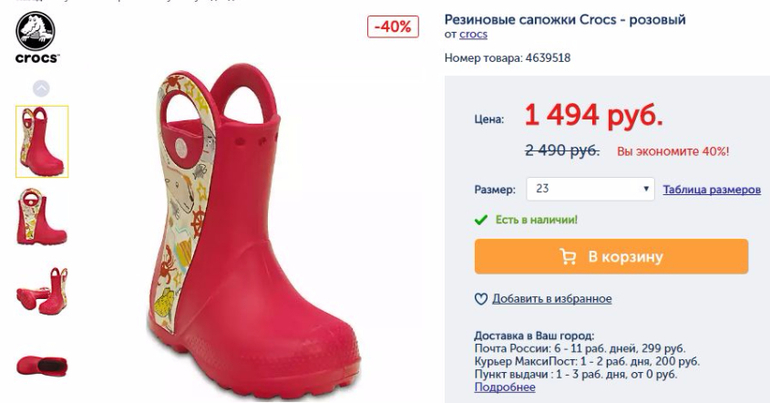Click the item number 4639518
Image resolution: width=770 pixels, height=403 pixels.
pyautogui.click(x=547, y=58)
